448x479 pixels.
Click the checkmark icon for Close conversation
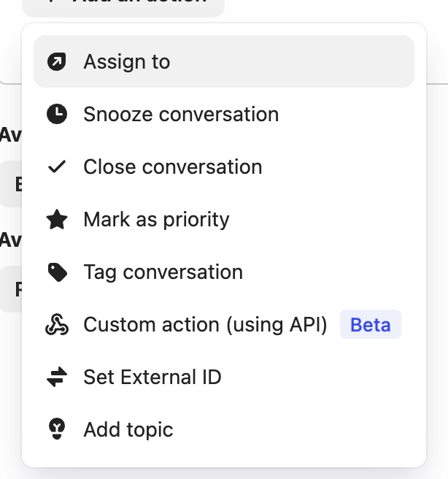56,167
